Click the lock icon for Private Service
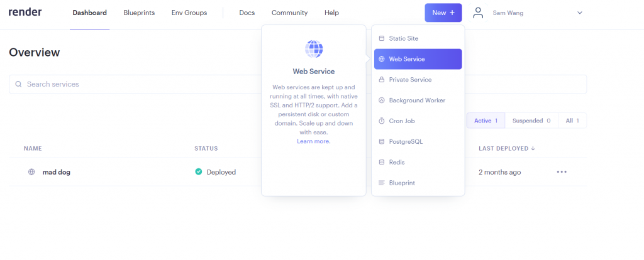Screen dimensions: 644x260 pyautogui.click(x=382, y=80)
